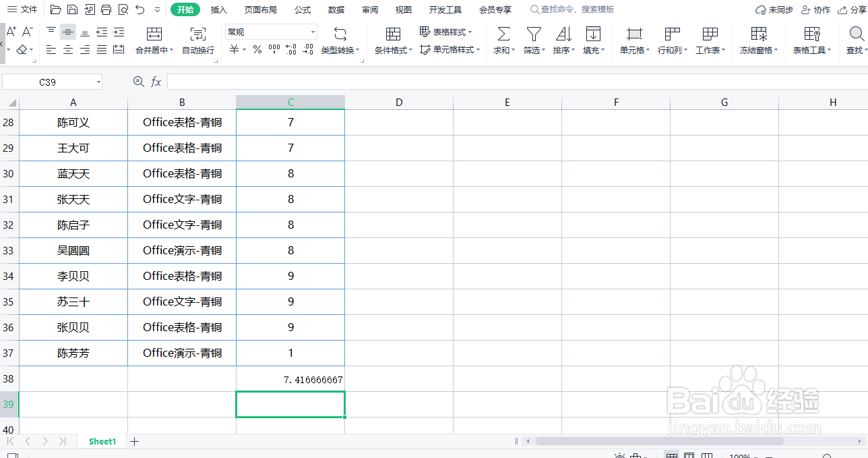Click the horizontal scrollbar thumb

[x=659, y=441]
